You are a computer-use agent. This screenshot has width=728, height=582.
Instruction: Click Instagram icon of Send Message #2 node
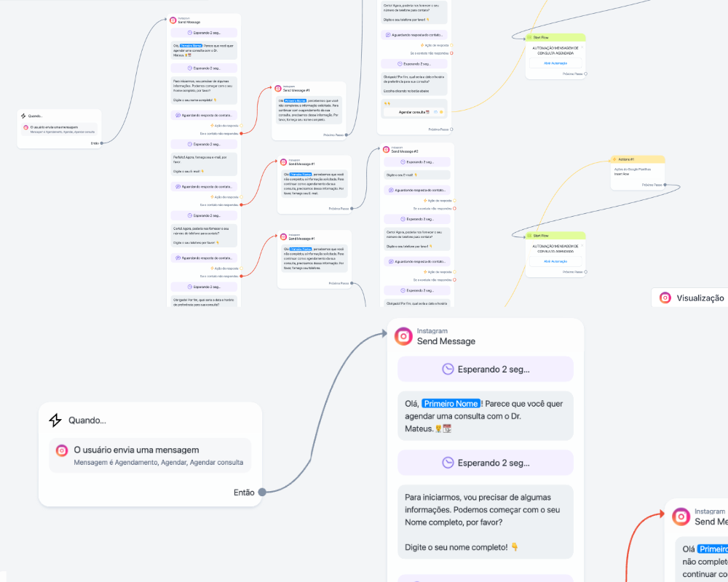[386, 150]
